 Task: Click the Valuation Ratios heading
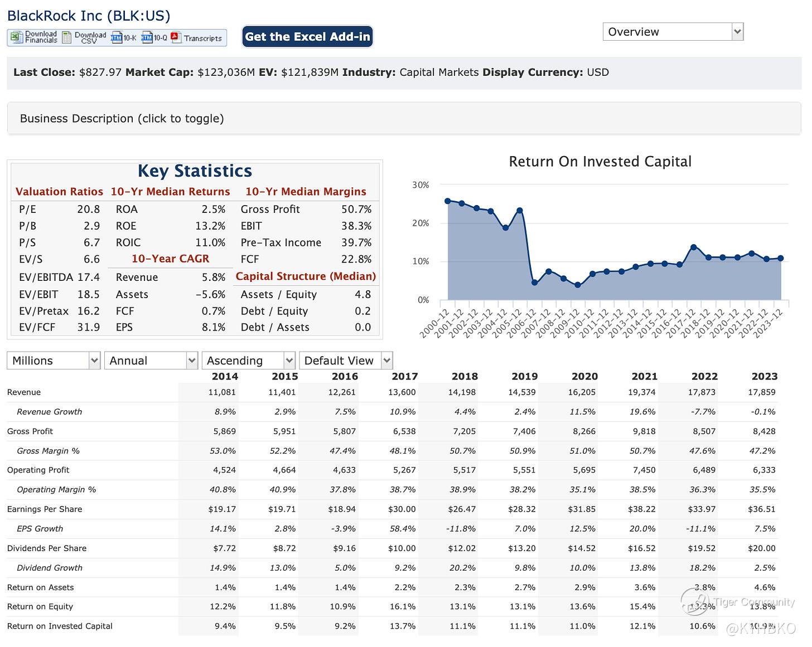click(x=59, y=192)
